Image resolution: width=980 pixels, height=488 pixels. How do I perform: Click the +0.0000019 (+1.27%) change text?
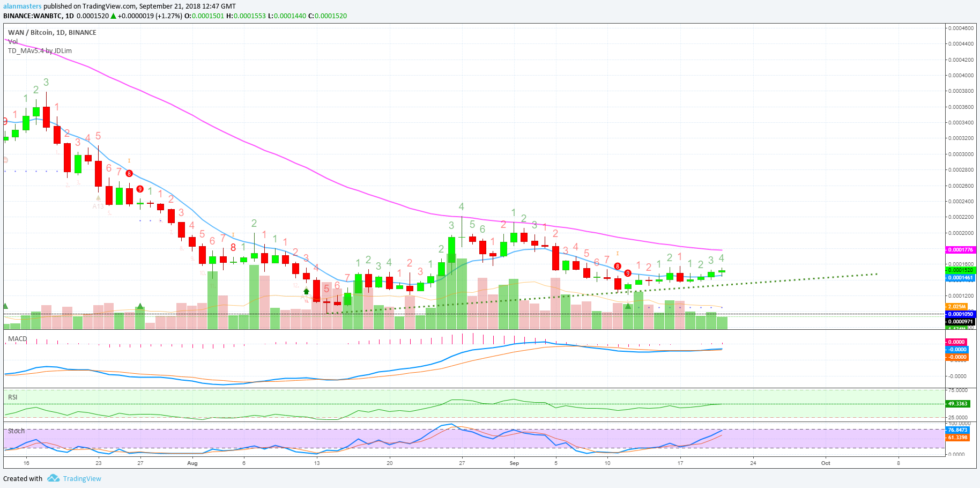pyautogui.click(x=151, y=16)
